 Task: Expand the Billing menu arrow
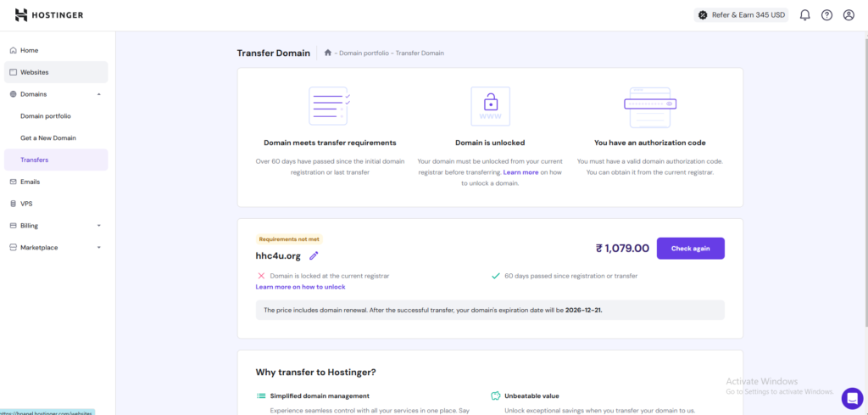click(x=99, y=226)
